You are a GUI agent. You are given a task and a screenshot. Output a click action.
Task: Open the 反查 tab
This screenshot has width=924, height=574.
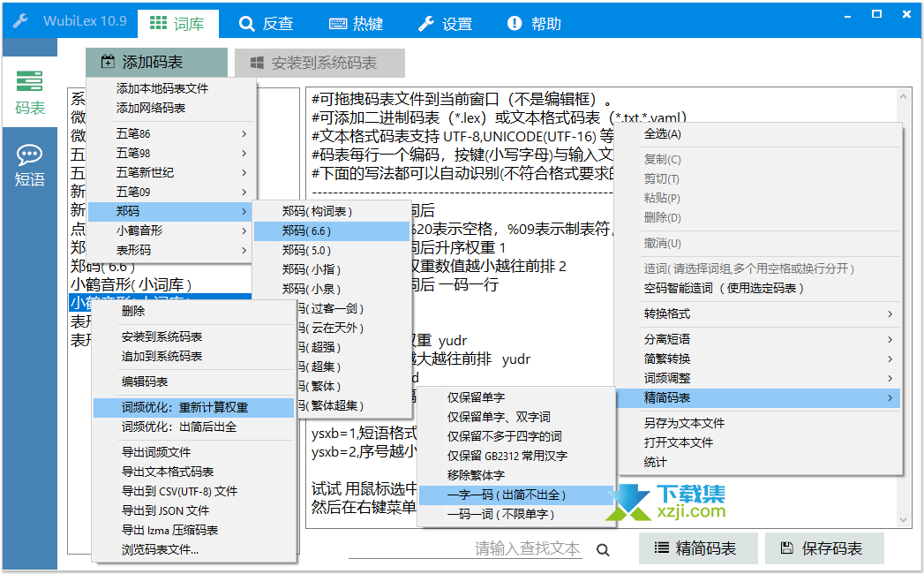pos(266,24)
